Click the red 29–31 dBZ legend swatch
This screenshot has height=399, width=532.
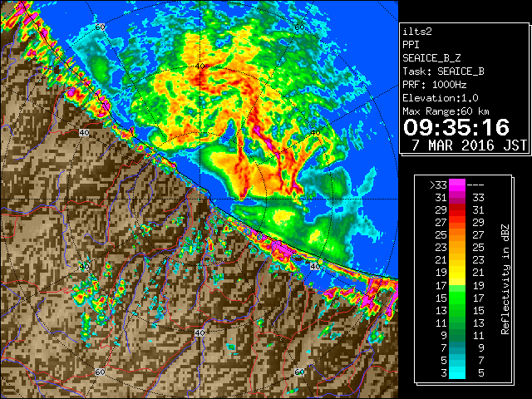click(x=457, y=210)
